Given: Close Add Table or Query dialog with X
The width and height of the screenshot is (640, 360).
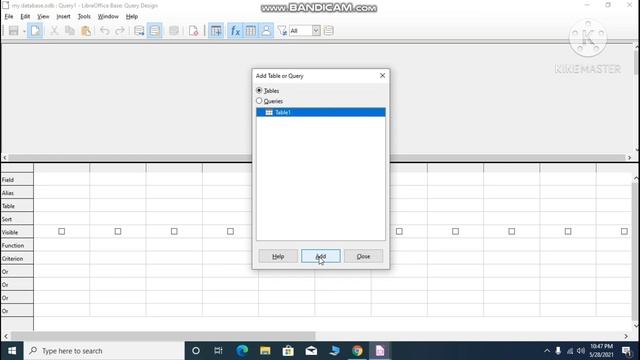Looking at the screenshot, I should (x=382, y=76).
